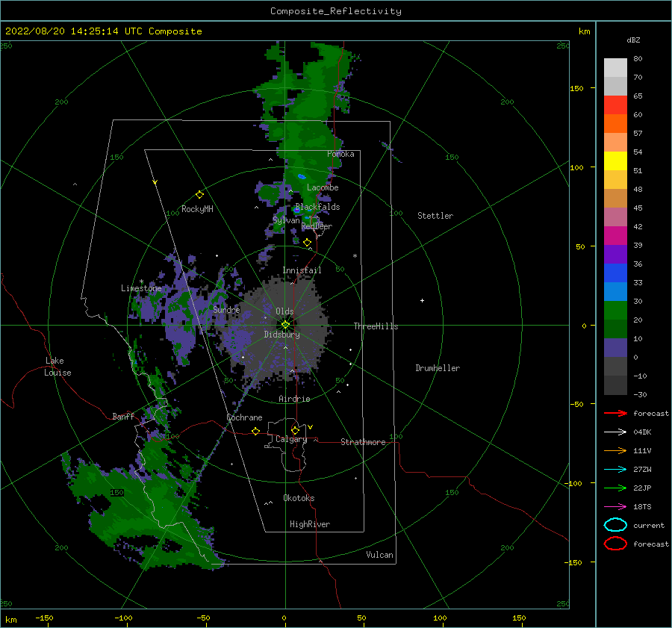Click the 80 value on the dBZ scale
This screenshot has width=672, height=628.
point(638,59)
